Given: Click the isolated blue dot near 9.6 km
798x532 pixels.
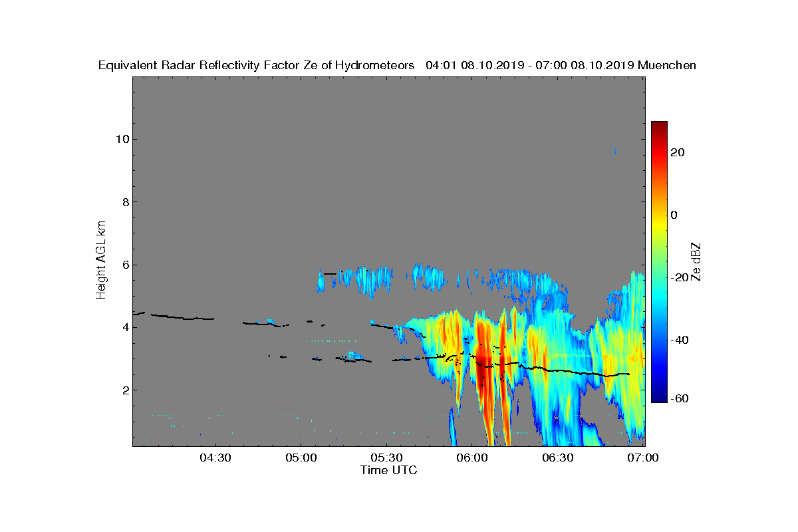Looking at the screenshot, I should tap(615, 152).
